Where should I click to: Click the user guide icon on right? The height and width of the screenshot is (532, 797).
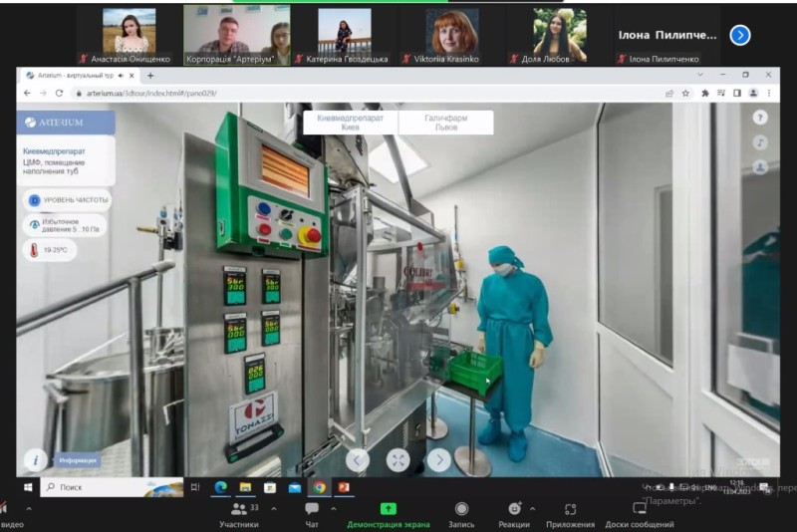[x=761, y=167]
